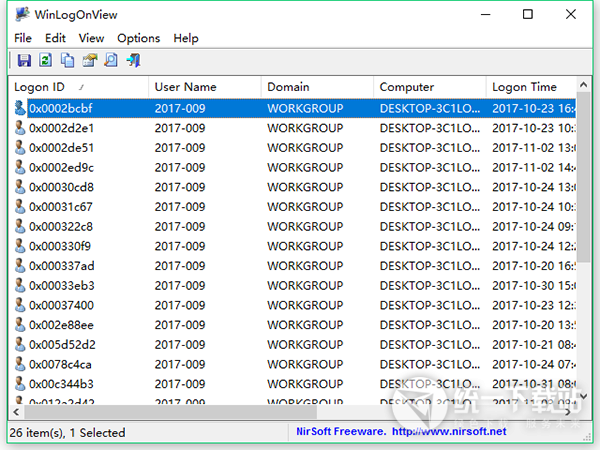Select the row with Logon ID 0x000330f9
The width and height of the screenshot is (600, 450).
click(293, 246)
